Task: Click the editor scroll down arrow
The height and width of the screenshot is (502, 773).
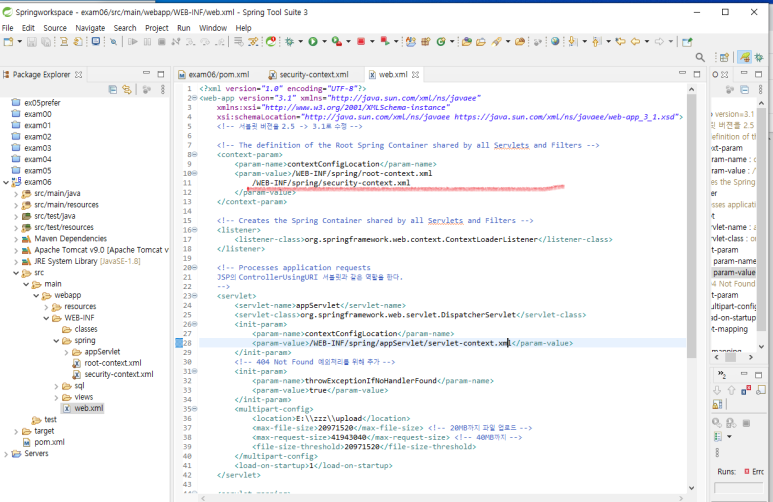Action: 691,488
